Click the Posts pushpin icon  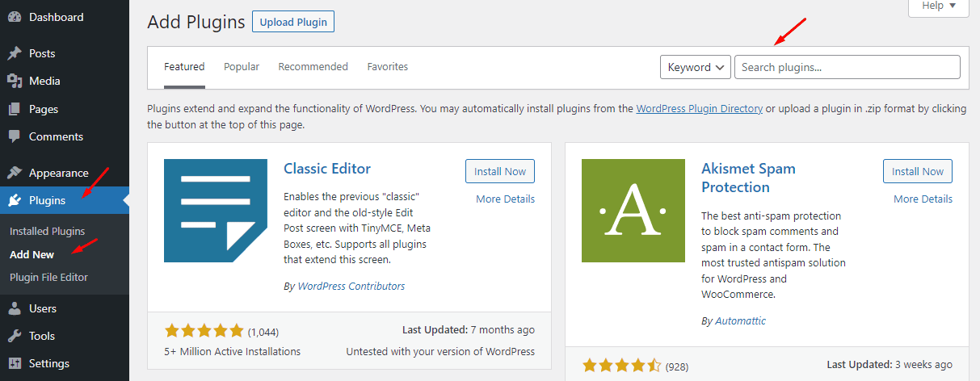coord(15,53)
